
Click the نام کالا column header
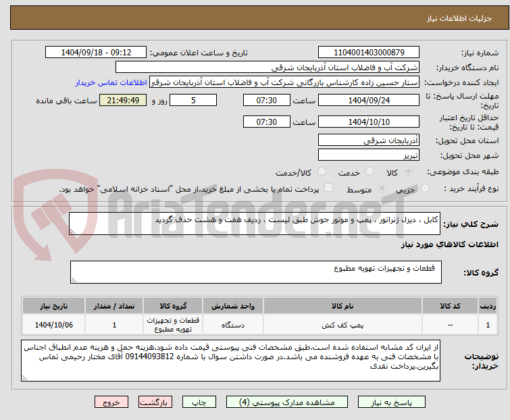point(342,306)
